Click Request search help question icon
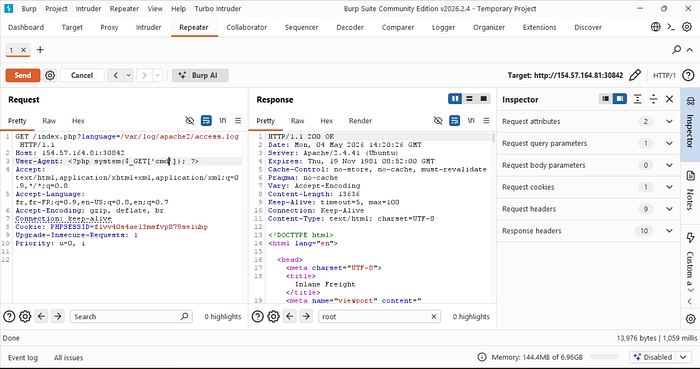Screen dimensions: 700x369 click(x=9, y=316)
